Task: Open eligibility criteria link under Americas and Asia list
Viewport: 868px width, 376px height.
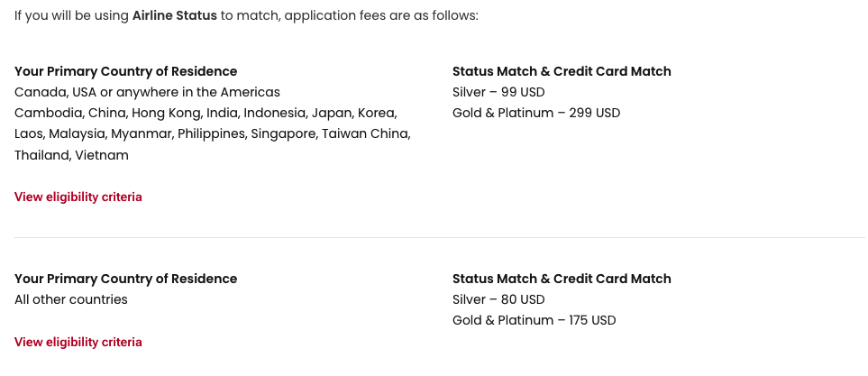Action: (78, 197)
